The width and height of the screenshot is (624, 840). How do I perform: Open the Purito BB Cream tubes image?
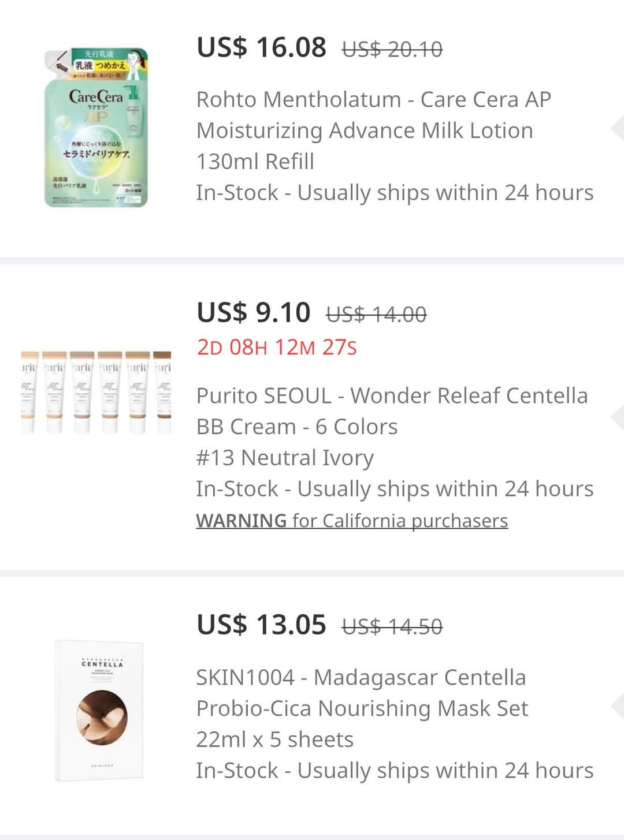(x=96, y=392)
